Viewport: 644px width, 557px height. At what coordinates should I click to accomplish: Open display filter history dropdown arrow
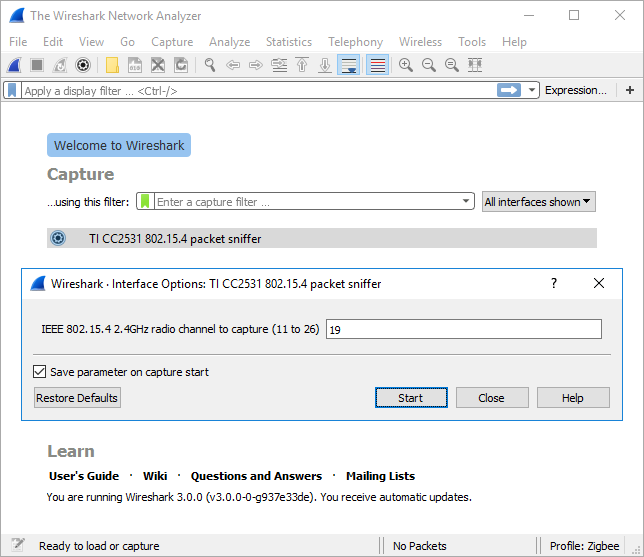(531, 90)
